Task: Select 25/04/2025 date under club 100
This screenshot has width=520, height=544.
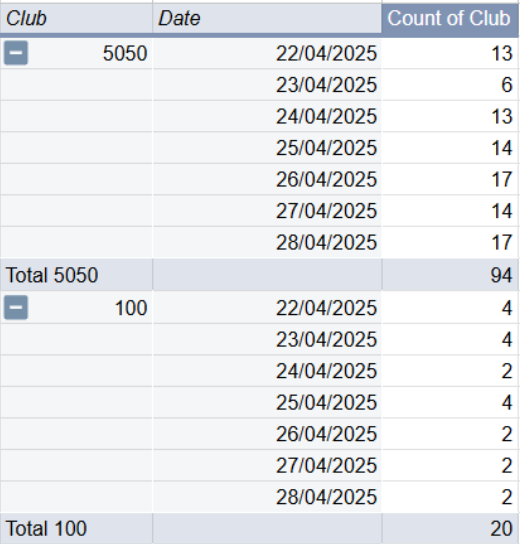Action: pos(267,402)
